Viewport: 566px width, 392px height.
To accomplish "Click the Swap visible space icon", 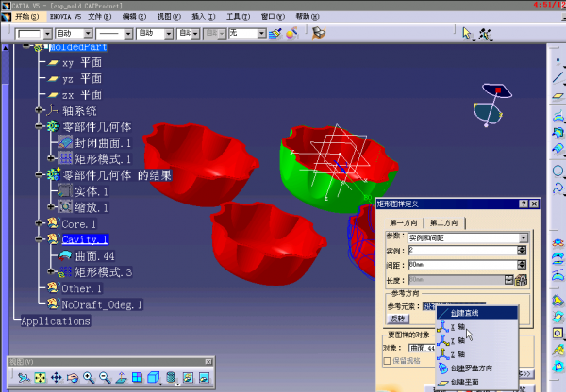I will [204, 378].
